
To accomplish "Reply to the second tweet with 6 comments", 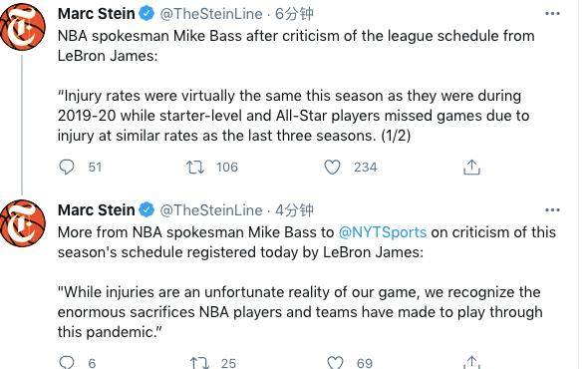I will click(67, 362).
